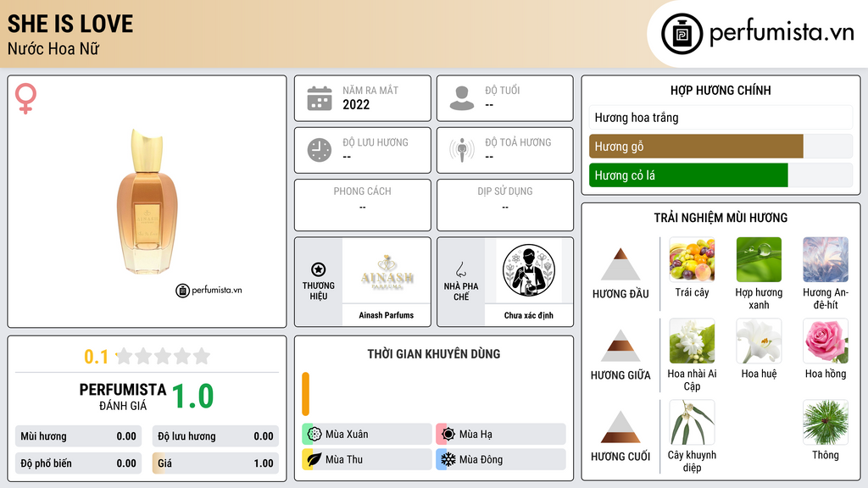
Task: Open the Hoa hồng rose note image
Action: [x=826, y=341]
